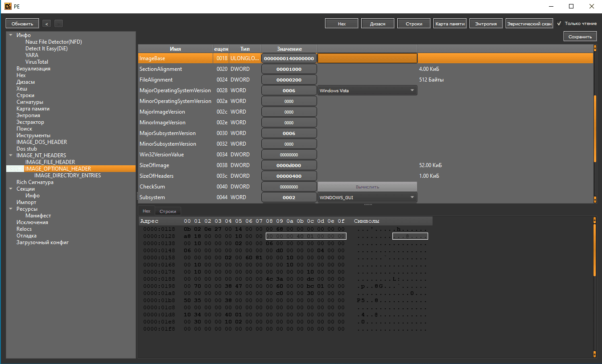The image size is (602, 364).
Task: Open the Дизасм disassembler view button
Action: click(377, 24)
